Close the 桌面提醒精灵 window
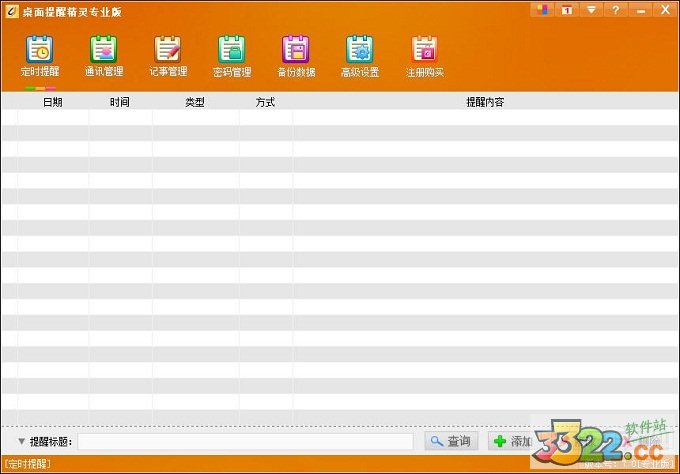680x474 pixels. pos(665,10)
